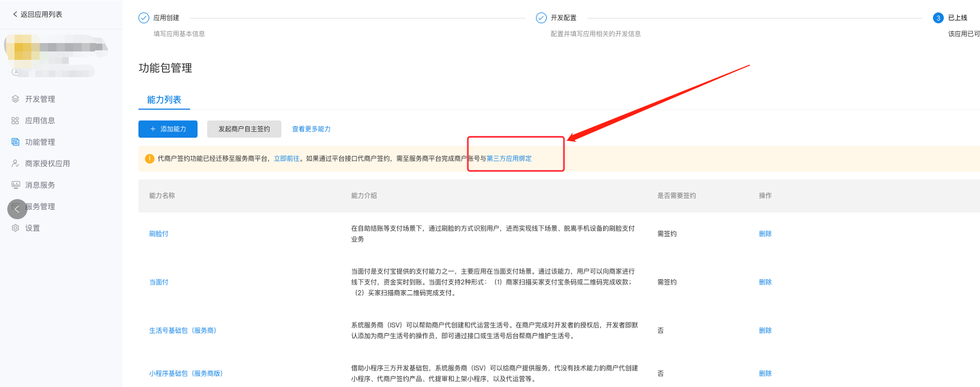Click 否 in the 生活号基础包 row
980x387 pixels.
(660, 331)
